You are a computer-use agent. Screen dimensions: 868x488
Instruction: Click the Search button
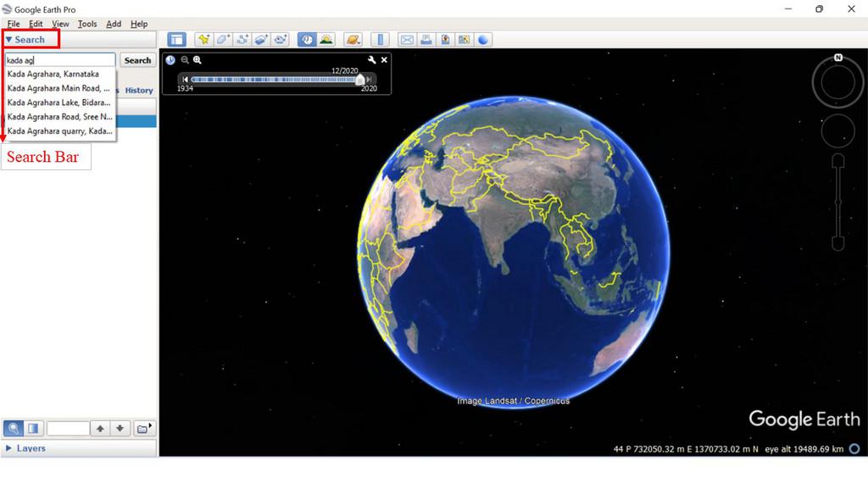[137, 60]
